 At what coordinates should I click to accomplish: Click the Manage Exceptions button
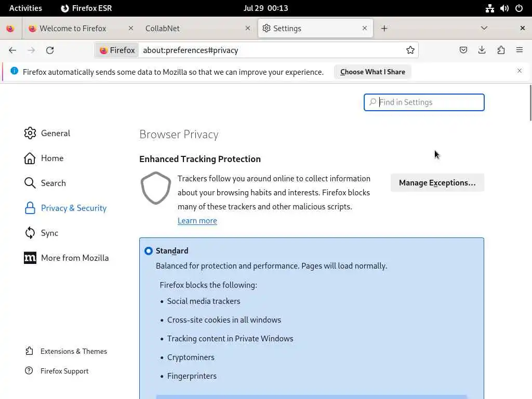coord(437,183)
